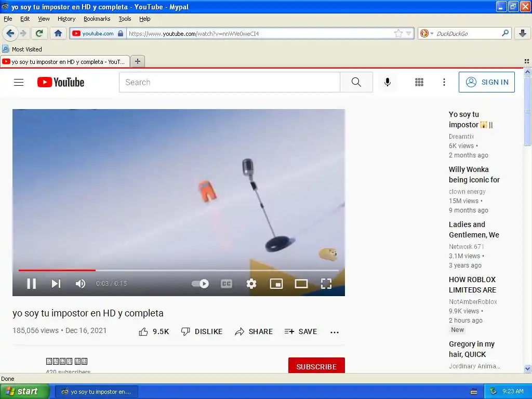This screenshot has width=532, height=399.
Task: Click the page scrollbar up arrow
Action: 527,72
